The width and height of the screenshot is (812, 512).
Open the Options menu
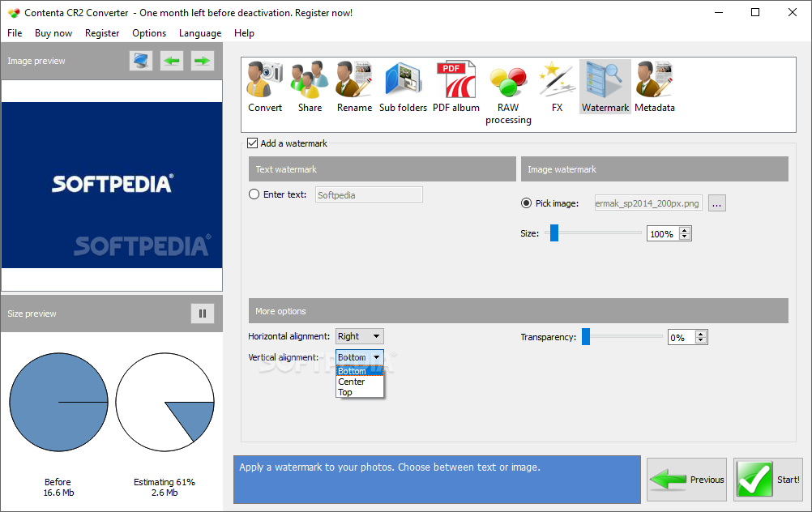click(149, 33)
